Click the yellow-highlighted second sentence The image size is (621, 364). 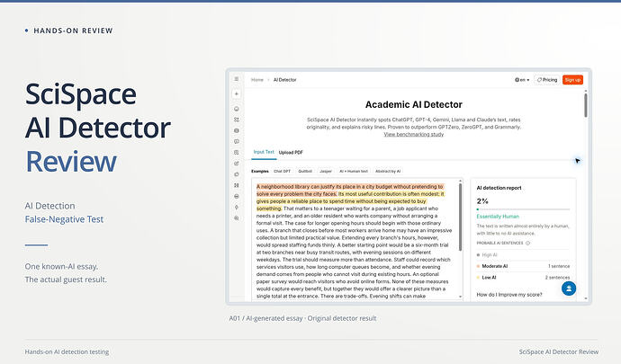[350, 201]
